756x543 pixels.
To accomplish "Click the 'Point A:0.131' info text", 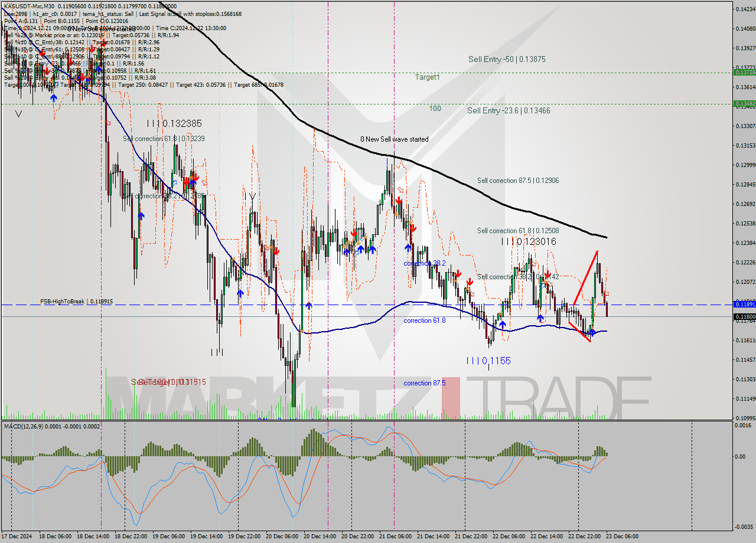I will pyautogui.click(x=21, y=21).
